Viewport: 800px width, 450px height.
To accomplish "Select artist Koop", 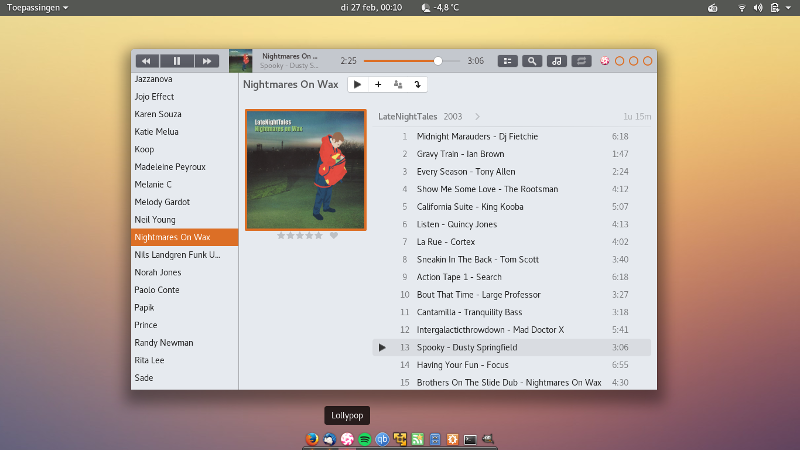I will pos(185,149).
